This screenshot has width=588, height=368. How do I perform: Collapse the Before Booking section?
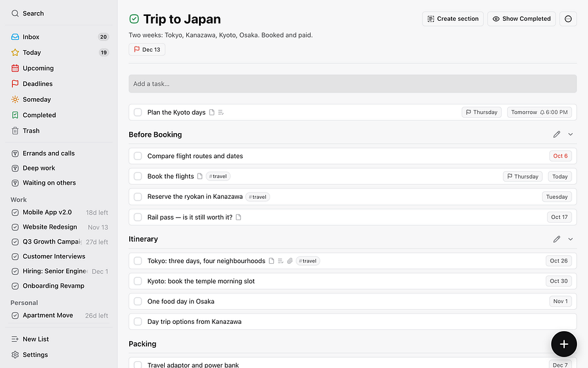[x=570, y=134]
